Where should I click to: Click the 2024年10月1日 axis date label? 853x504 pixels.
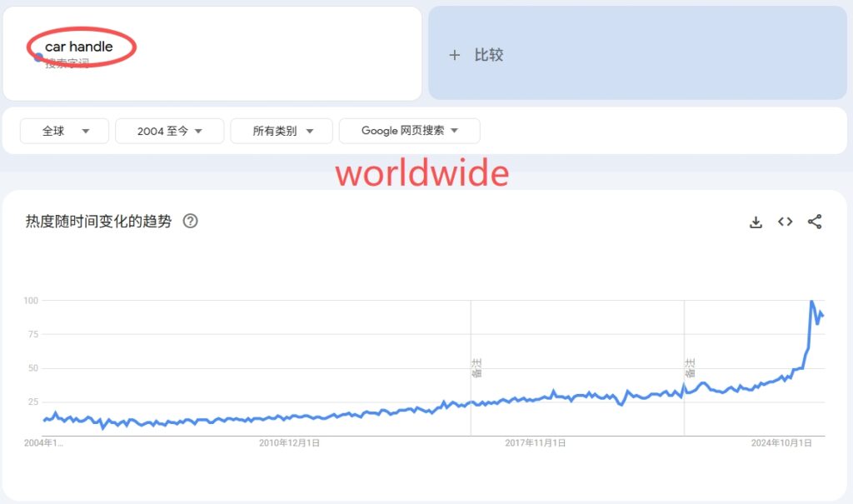781,443
